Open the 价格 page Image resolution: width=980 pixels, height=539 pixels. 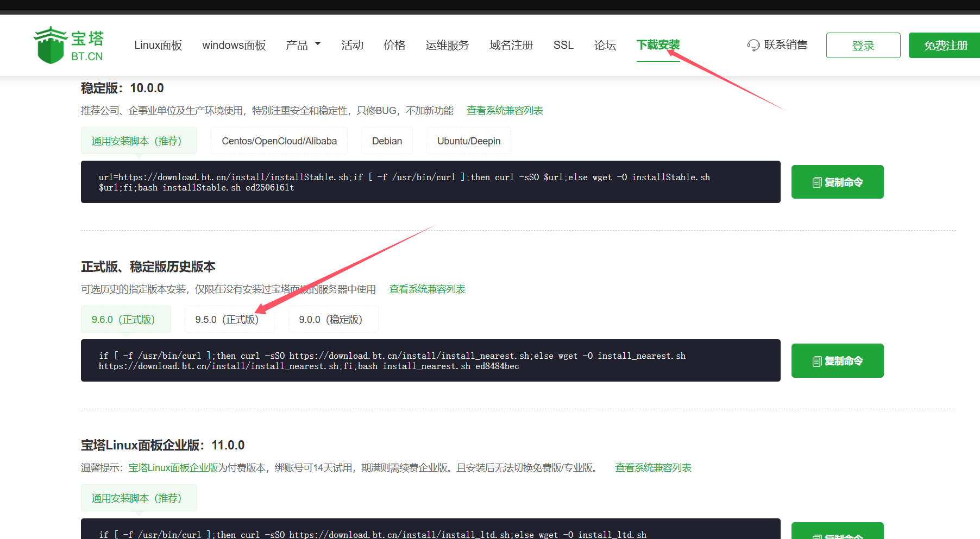(394, 45)
